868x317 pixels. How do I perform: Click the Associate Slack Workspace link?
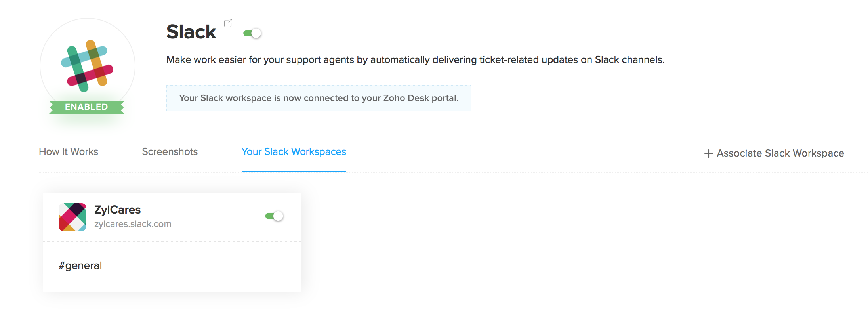tap(780, 153)
